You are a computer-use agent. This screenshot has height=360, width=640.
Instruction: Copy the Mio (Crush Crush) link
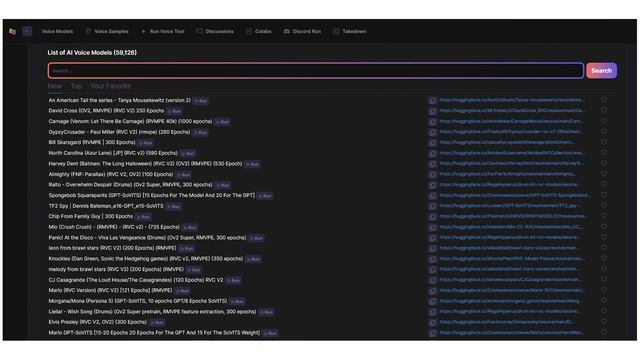point(433,227)
